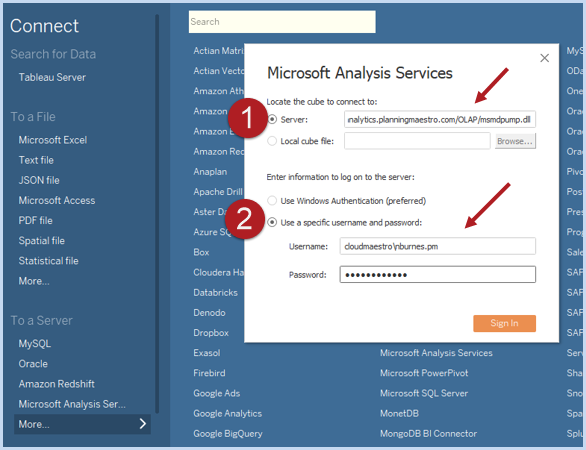Image resolution: width=586 pixels, height=450 pixels.
Task: Click into the Username field
Action: 437,246
